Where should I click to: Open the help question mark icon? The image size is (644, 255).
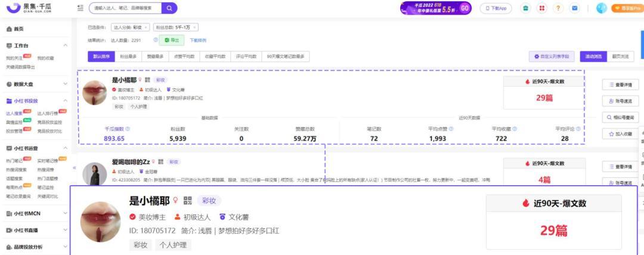point(558,8)
